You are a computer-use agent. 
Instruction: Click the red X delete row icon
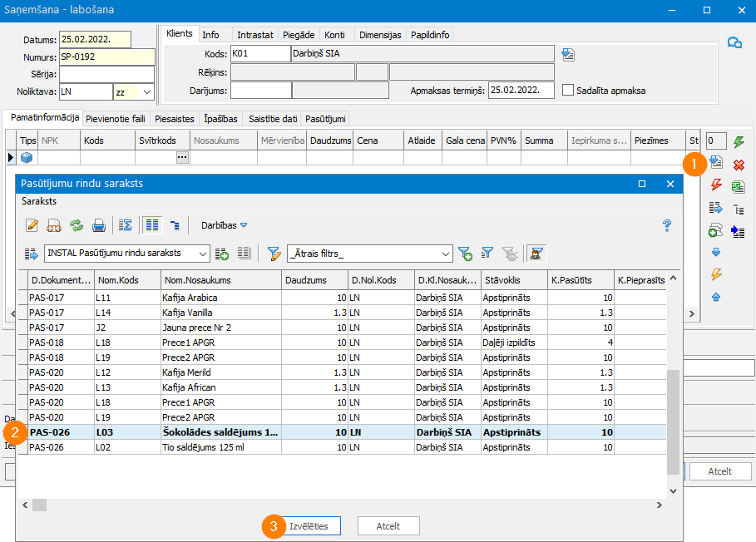pos(738,165)
